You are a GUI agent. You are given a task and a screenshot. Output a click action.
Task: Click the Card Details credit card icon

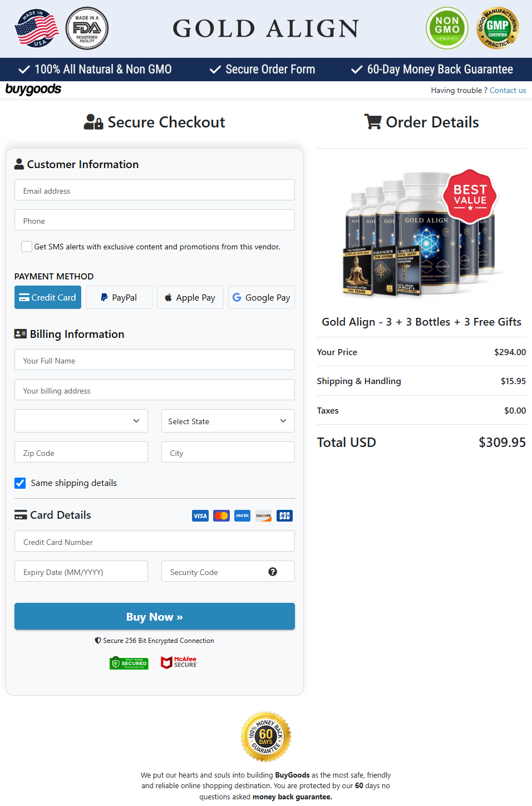point(21,514)
